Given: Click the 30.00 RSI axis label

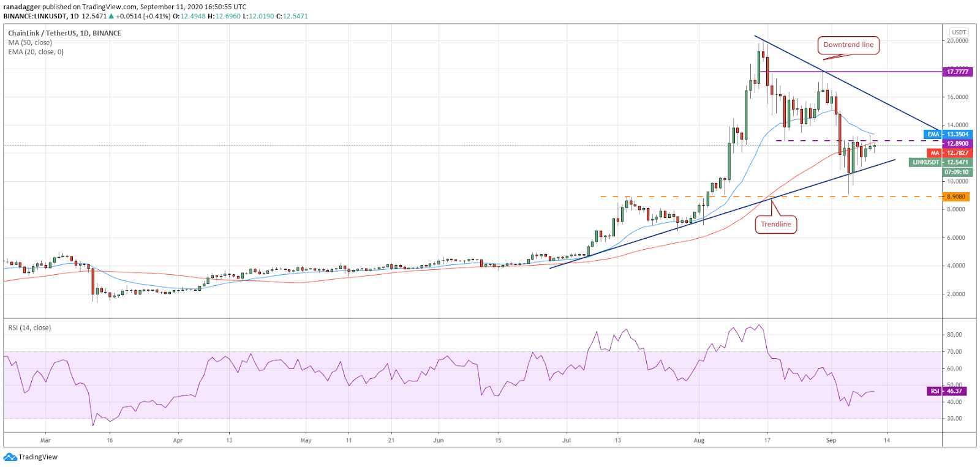Looking at the screenshot, I should click(954, 419).
